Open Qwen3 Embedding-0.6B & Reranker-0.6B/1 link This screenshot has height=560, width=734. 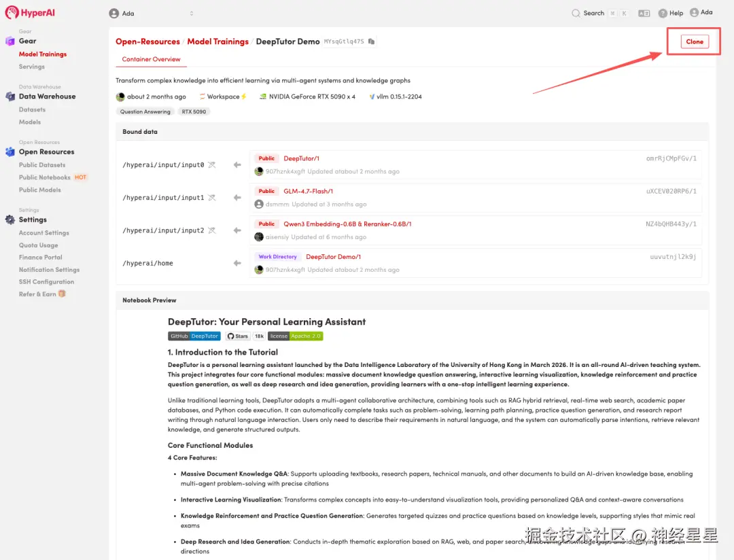click(x=347, y=224)
